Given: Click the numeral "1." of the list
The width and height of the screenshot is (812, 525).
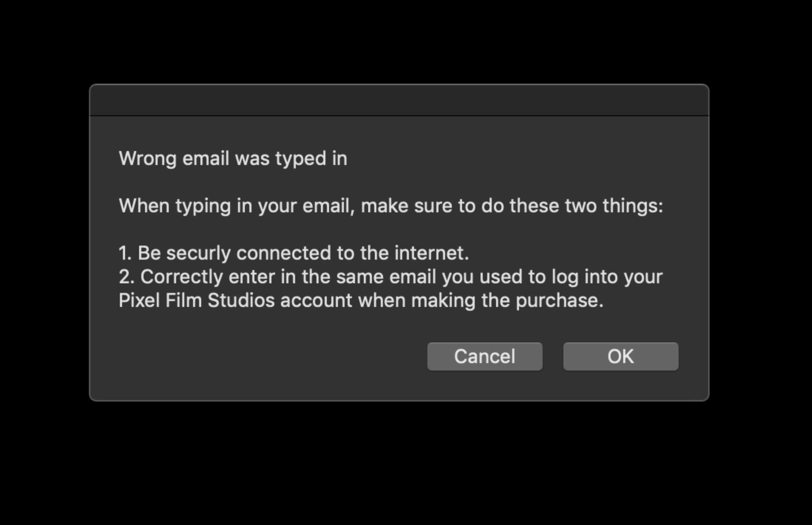Looking at the screenshot, I should pyautogui.click(x=125, y=253).
